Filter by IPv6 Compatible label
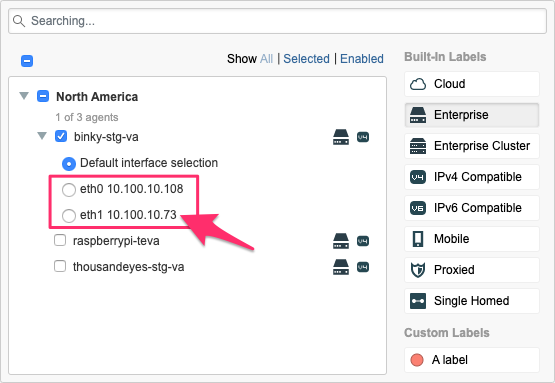 (x=472, y=208)
